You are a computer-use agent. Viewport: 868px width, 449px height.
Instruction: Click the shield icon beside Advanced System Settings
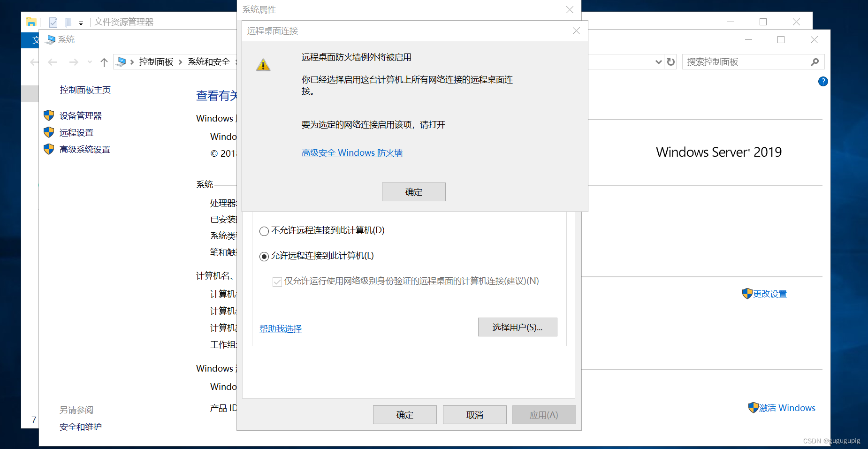[49, 149]
